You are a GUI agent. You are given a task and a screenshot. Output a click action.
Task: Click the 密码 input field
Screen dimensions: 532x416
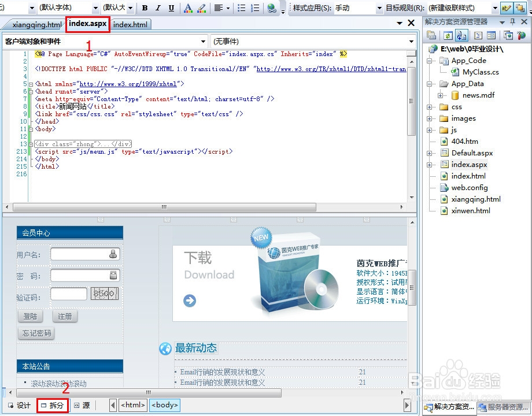85,275
